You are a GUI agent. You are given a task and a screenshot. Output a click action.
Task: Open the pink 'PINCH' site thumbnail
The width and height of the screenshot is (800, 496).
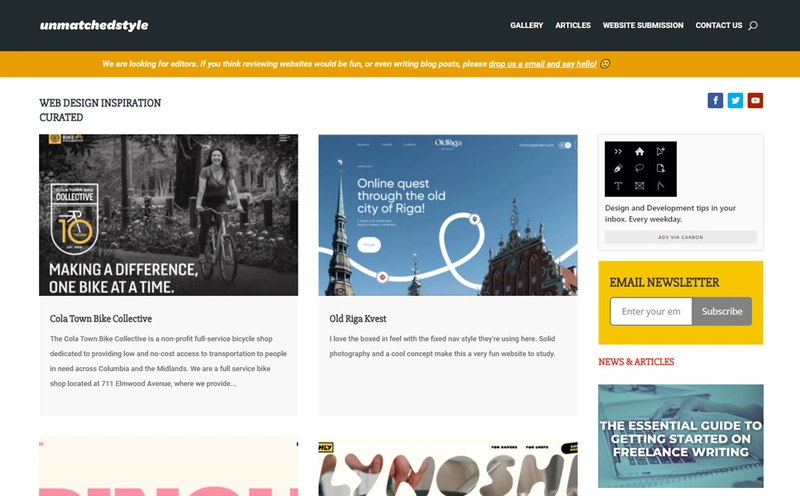pos(168,466)
